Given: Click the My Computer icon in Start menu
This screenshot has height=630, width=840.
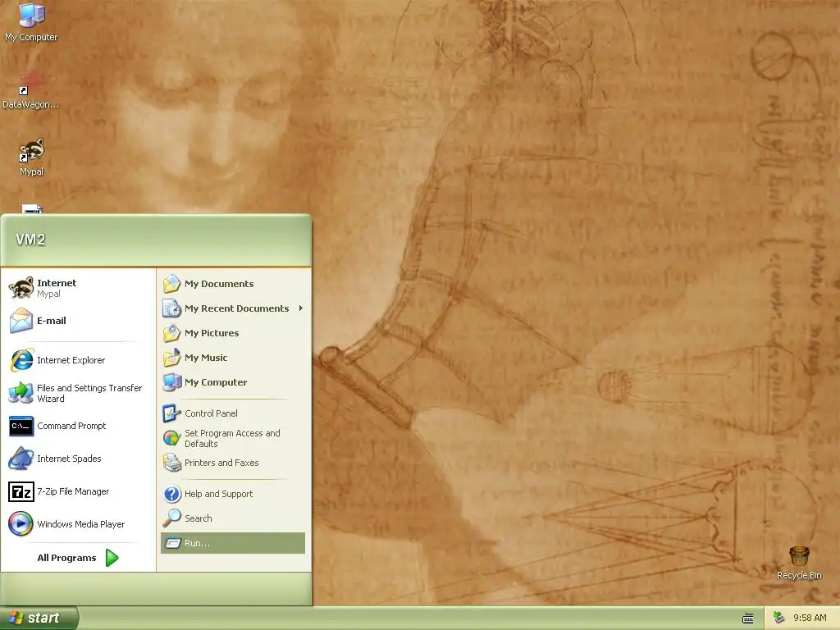Looking at the screenshot, I should click(x=172, y=382).
